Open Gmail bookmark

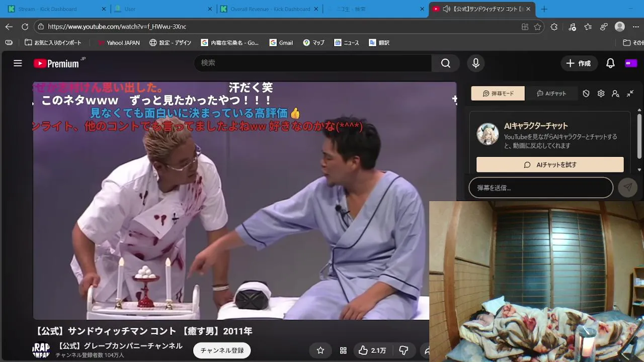coord(281,43)
